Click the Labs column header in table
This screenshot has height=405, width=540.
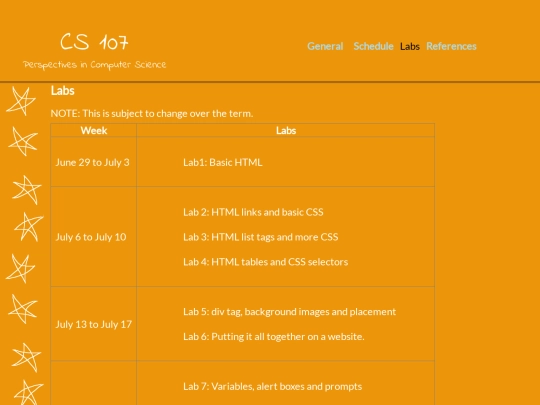pyautogui.click(x=286, y=131)
